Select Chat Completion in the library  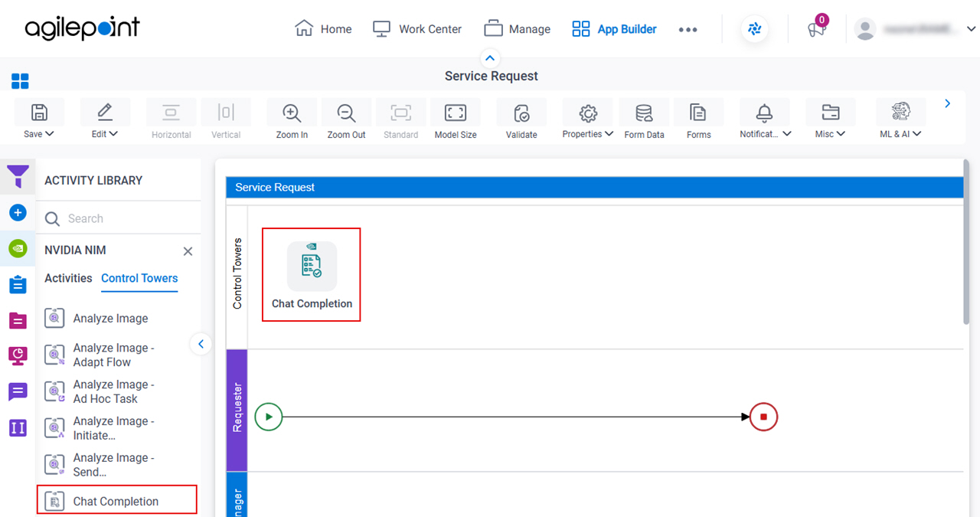[x=117, y=499]
